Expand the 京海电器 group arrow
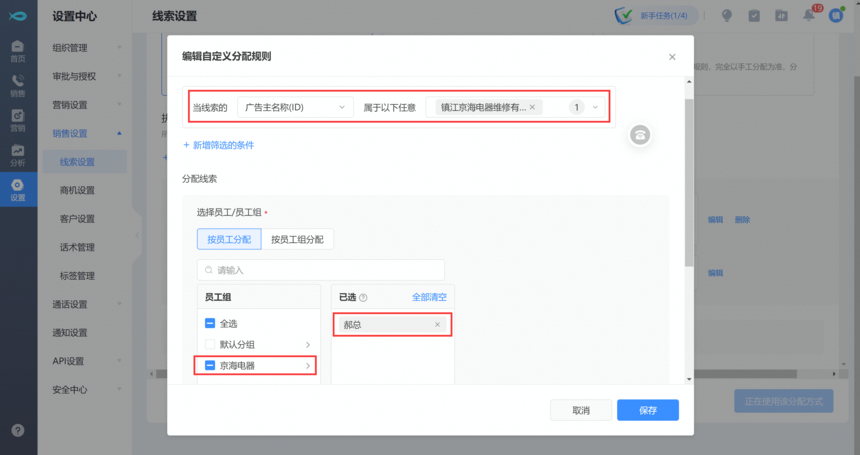Image resolution: width=860 pixels, height=455 pixels. coord(308,366)
